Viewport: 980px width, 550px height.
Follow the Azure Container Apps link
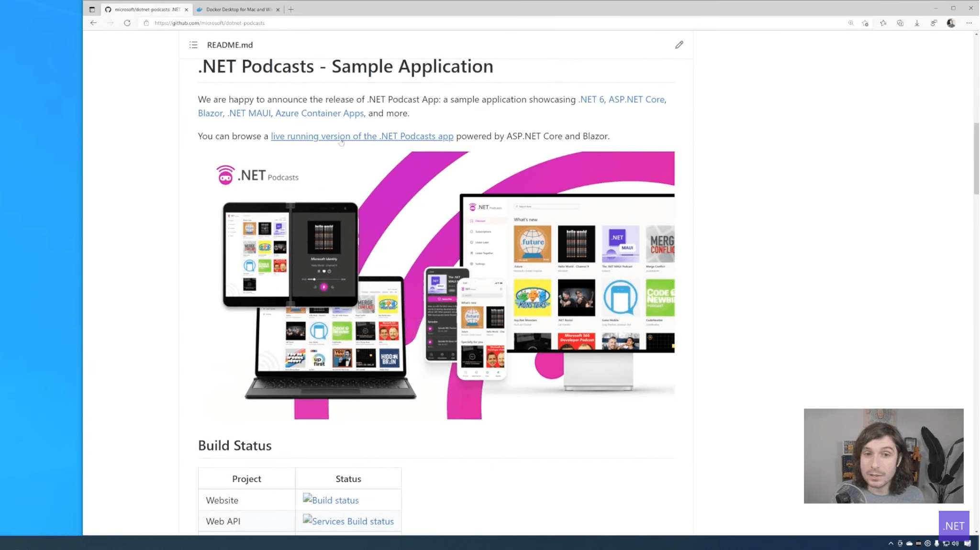319,113
